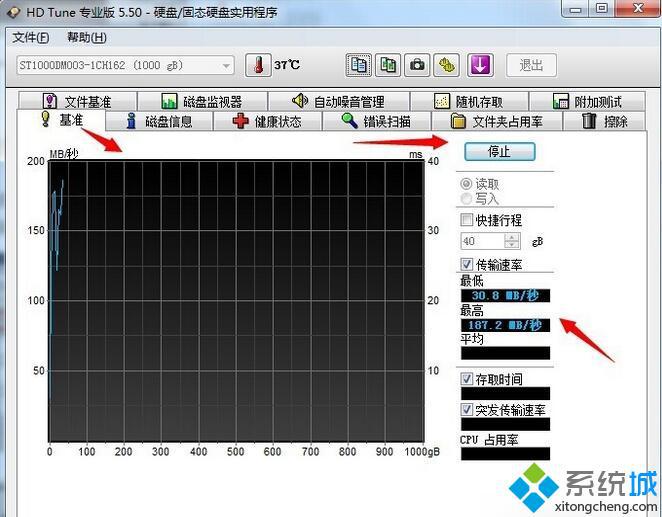Screen dimensions: 662x517
Task: Click the purple download arrow icon
Action: [x=480, y=65]
